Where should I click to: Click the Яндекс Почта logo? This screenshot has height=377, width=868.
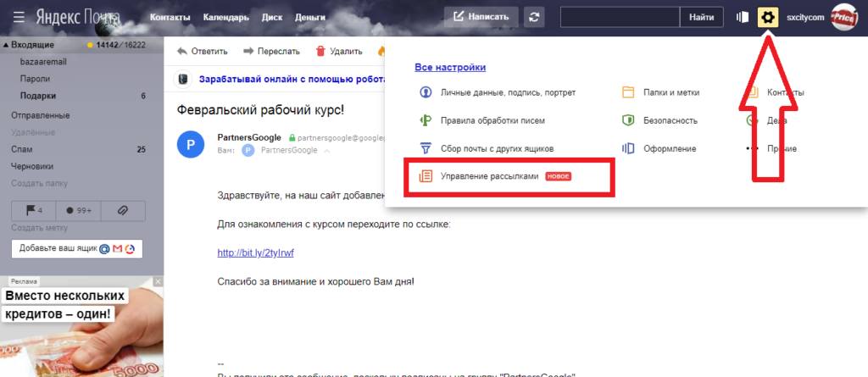tap(77, 17)
